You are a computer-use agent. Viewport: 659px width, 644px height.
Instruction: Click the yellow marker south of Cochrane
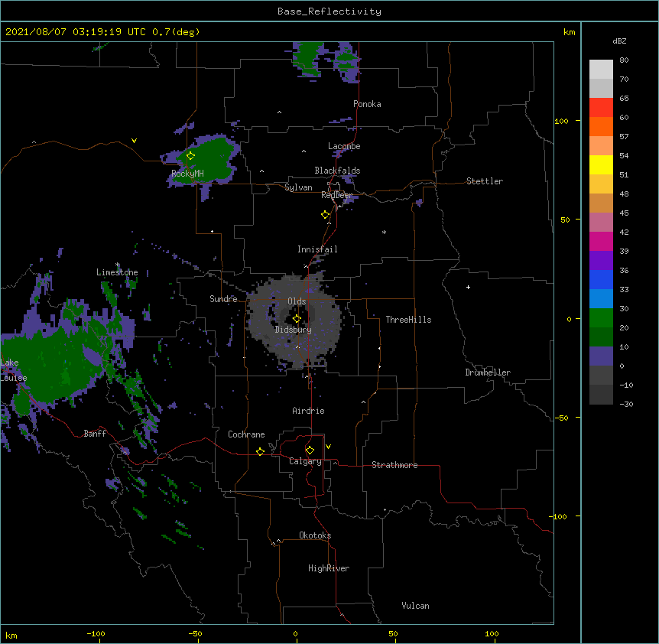coord(260,451)
